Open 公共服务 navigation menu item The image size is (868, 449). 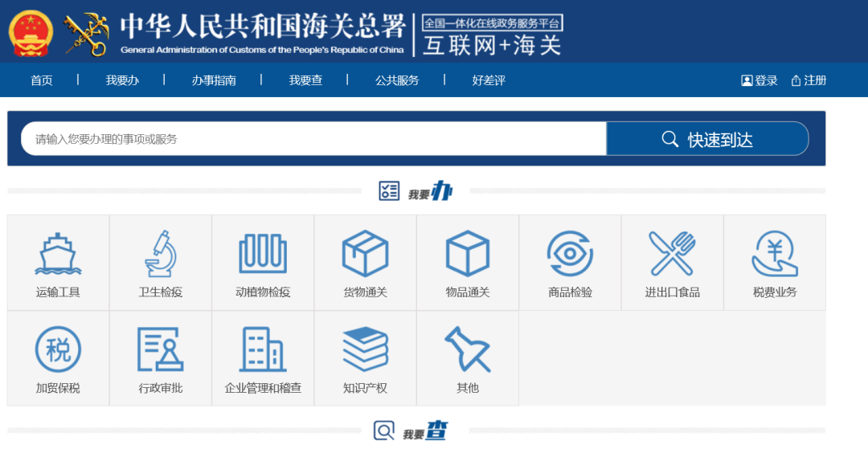click(397, 81)
